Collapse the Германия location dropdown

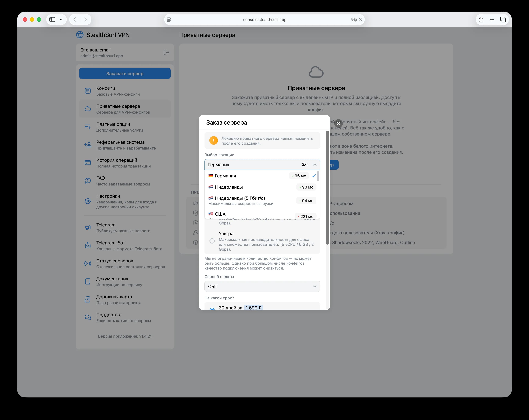315,165
